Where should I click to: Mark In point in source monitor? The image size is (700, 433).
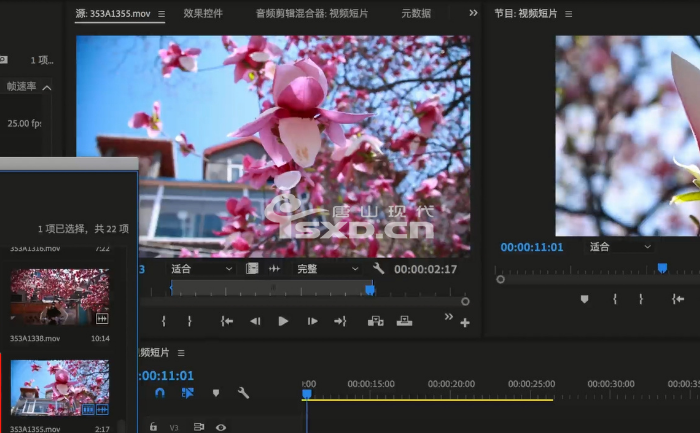click(163, 321)
